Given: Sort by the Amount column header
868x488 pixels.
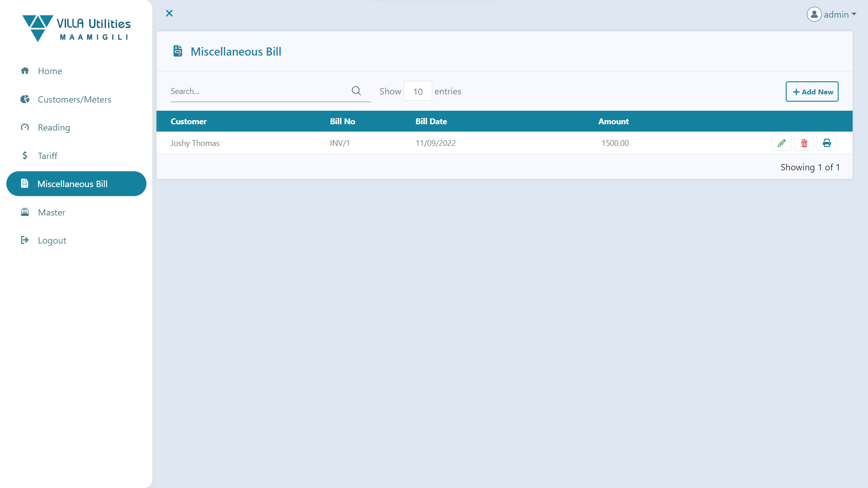Looking at the screenshot, I should tap(613, 122).
